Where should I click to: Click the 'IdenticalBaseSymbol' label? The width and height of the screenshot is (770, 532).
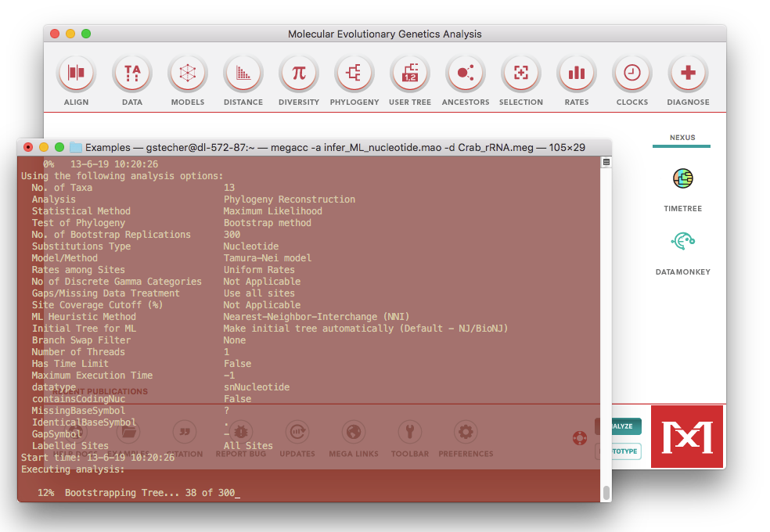coord(84,422)
